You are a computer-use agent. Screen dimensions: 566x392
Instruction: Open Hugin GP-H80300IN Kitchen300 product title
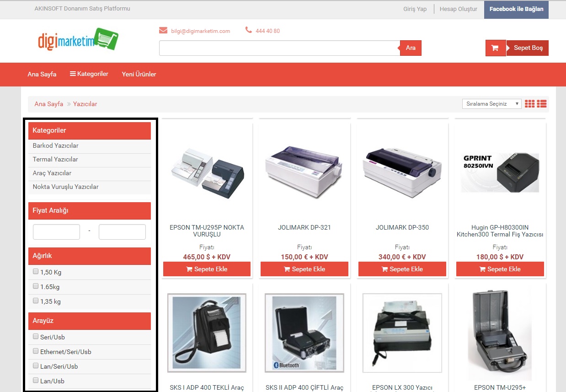click(x=500, y=231)
